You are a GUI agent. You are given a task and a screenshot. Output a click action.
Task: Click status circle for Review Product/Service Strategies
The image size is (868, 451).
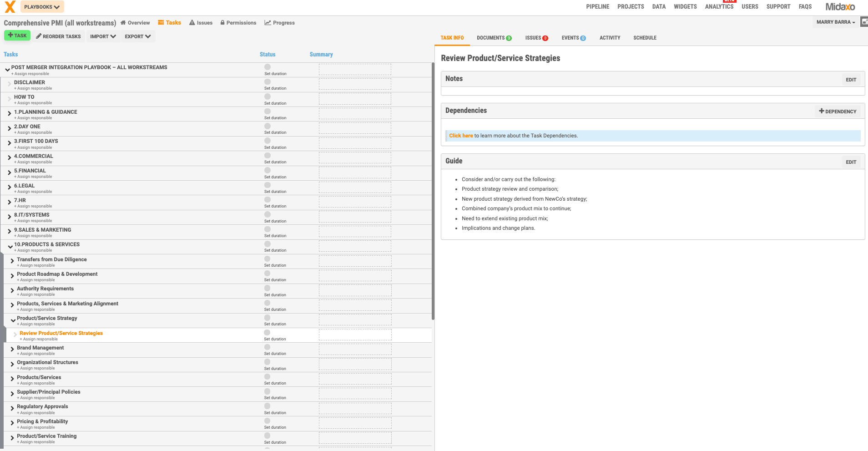(x=267, y=333)
